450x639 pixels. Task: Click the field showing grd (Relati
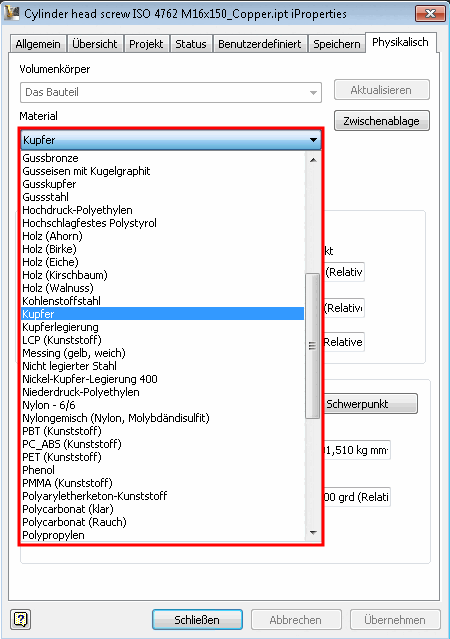pyautogui.click(x=357, y=497)
